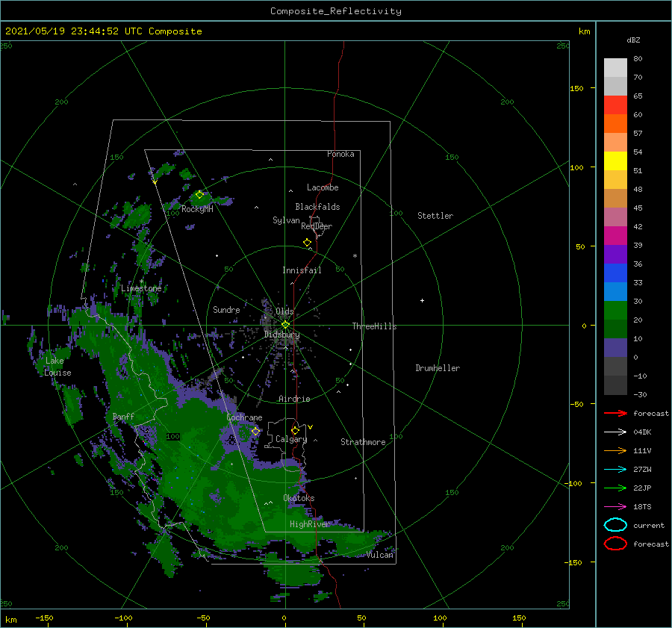Click the red forecast arrow in legend
Viewport: 672px width, 628px height.
point(615,413)
